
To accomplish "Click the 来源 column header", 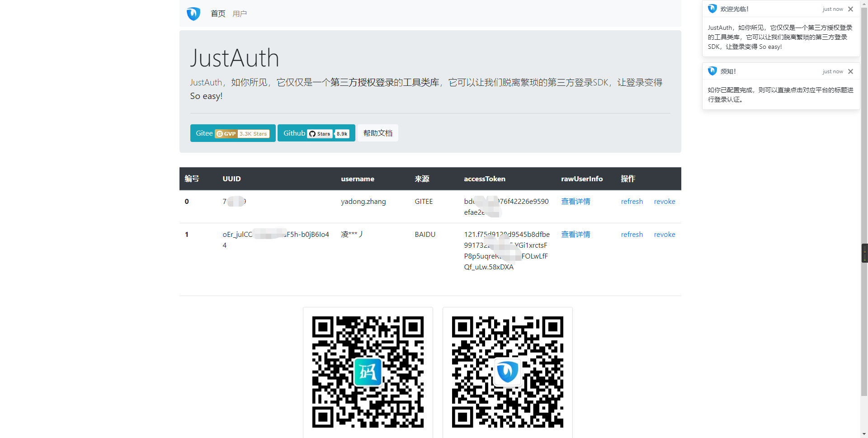I will pyautogui.click(x=422, y=179).
